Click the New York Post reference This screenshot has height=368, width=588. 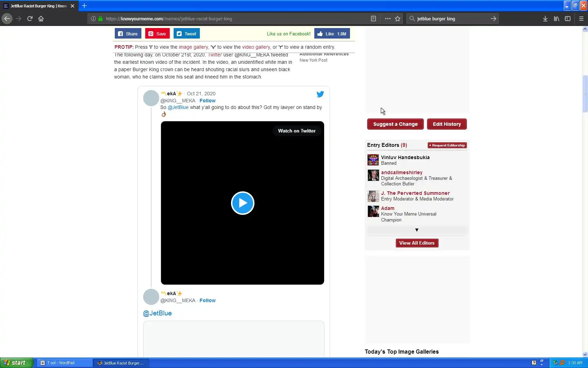313,60
